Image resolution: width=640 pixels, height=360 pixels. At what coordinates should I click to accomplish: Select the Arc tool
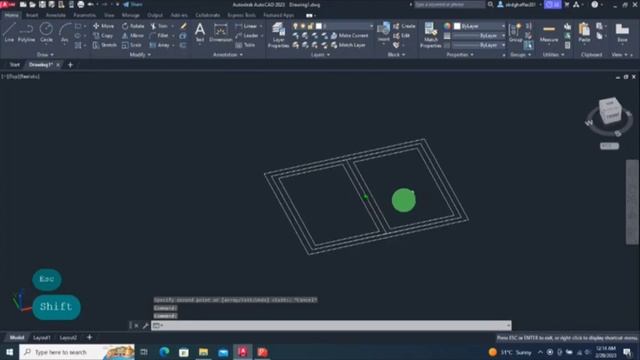(x=64, y=32)
